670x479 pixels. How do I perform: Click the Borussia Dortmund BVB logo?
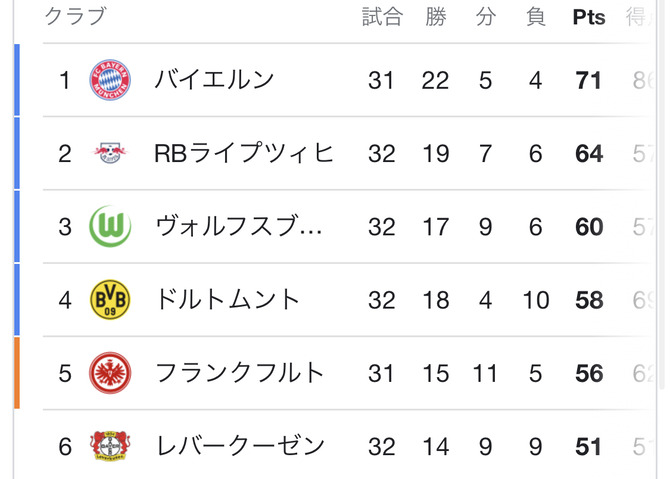click(109, 300)
